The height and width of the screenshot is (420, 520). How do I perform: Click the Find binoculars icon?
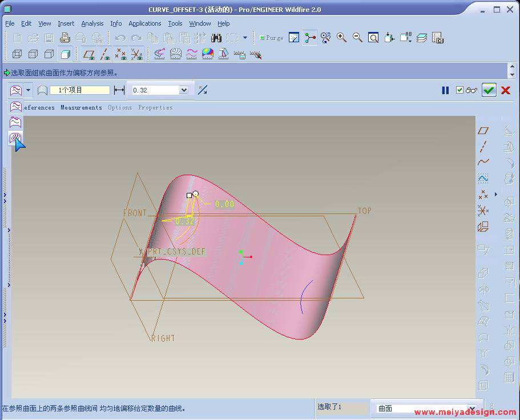point(216,38)
